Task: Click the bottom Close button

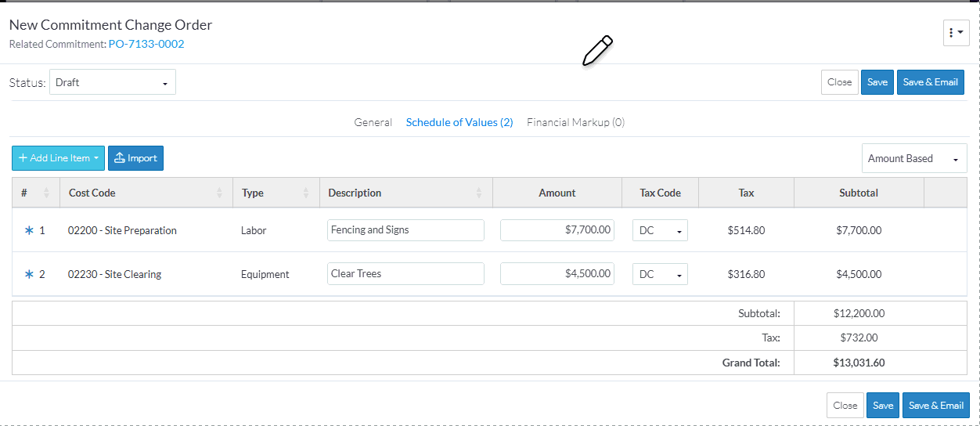Action: tap(845, 406)
